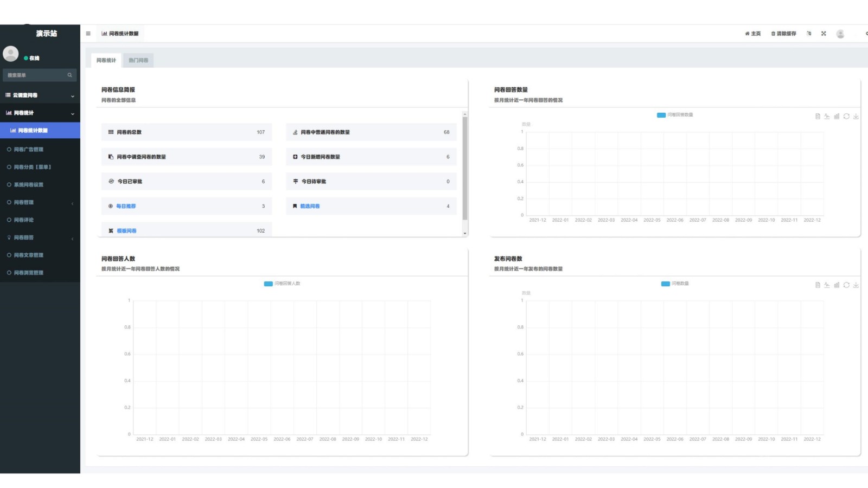Click the scrollbar down arrow in 问卷信息简报

click(465, 234)
